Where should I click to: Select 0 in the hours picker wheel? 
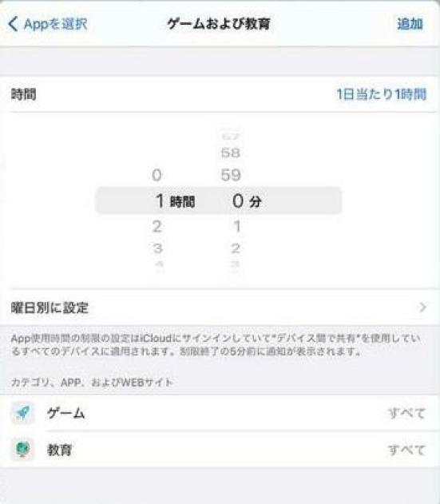tap(157, 175)
